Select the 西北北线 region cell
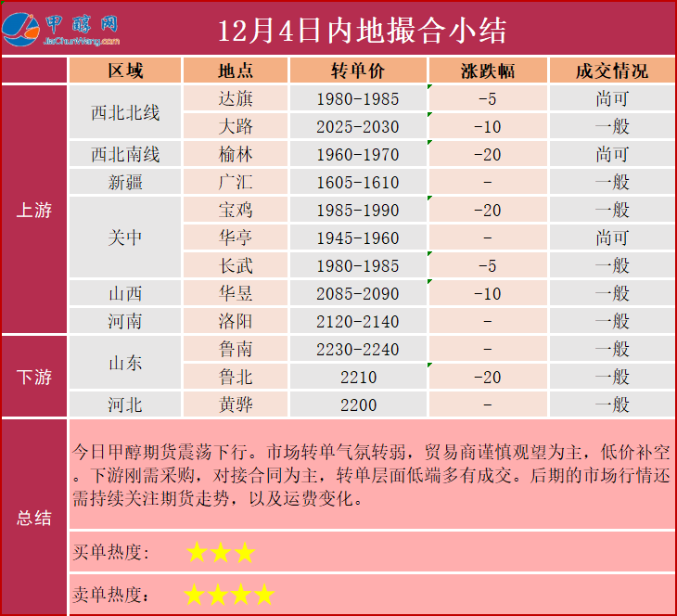677x616 pixels. coord(125,112)
